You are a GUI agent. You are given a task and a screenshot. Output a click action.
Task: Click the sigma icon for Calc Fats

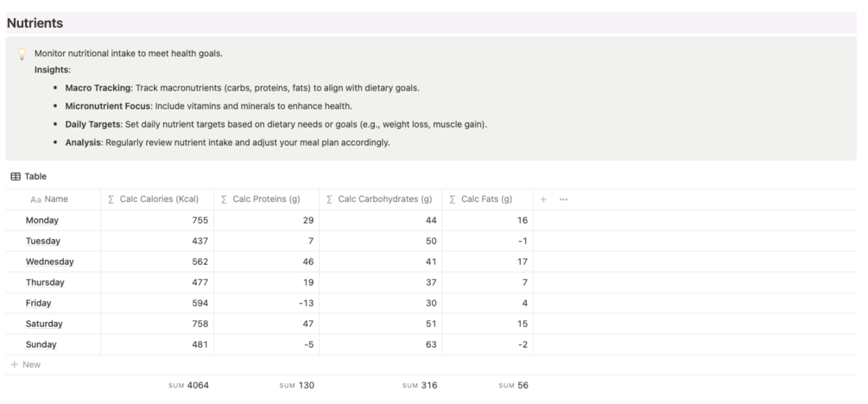click(x=453, y=199)
